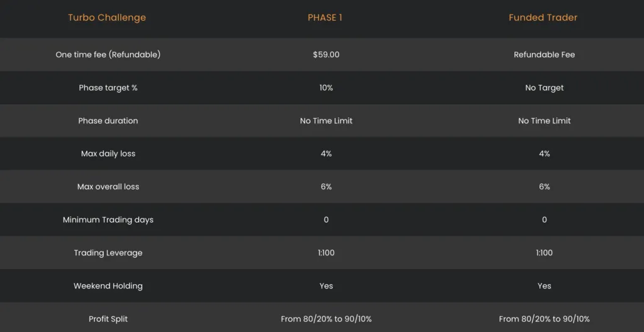Click the Phase duration row label
The image size is (644, 332).
[x=108, y=121]
